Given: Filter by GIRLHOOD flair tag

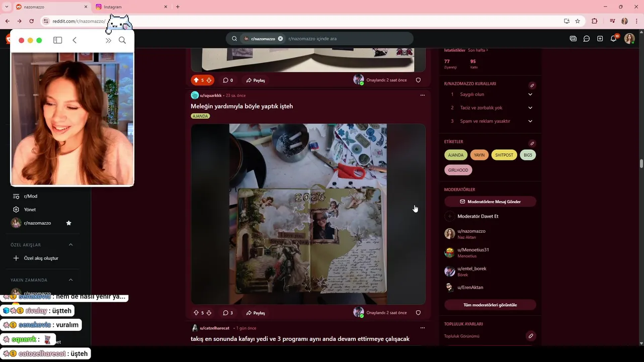Looking at the screenshot, I should pos(458,170).
